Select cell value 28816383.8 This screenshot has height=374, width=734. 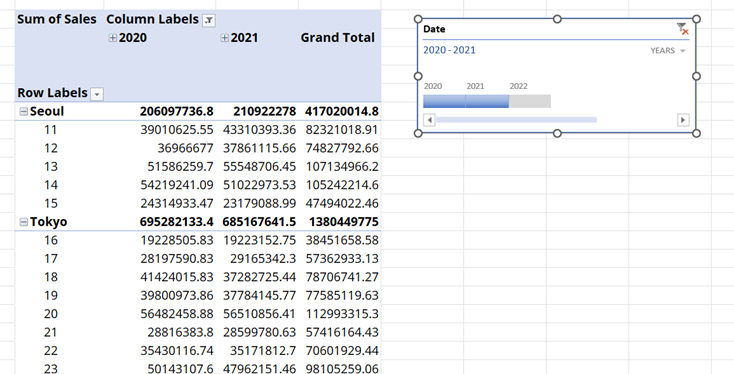(180, 332)
